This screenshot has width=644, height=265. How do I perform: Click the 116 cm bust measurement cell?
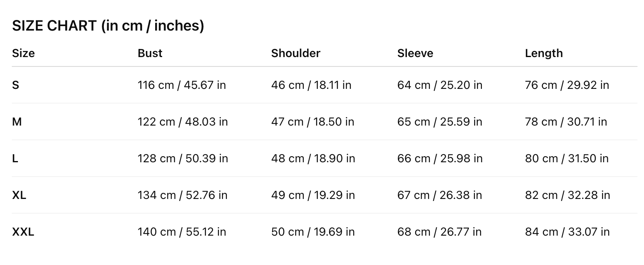pyautogui.click(x=182, y=85)
